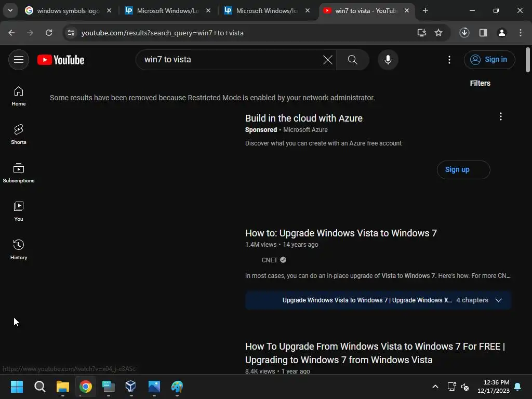Open History in the sidebar

(19, 249)
